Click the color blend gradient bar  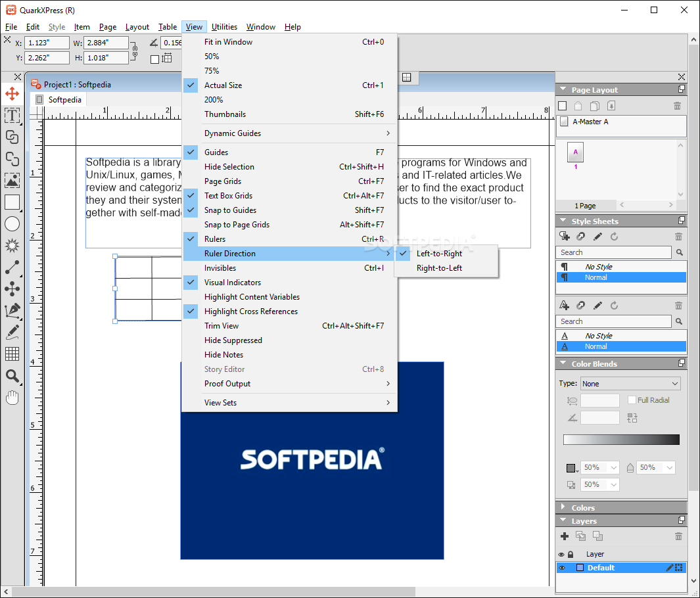pos(621,440)
